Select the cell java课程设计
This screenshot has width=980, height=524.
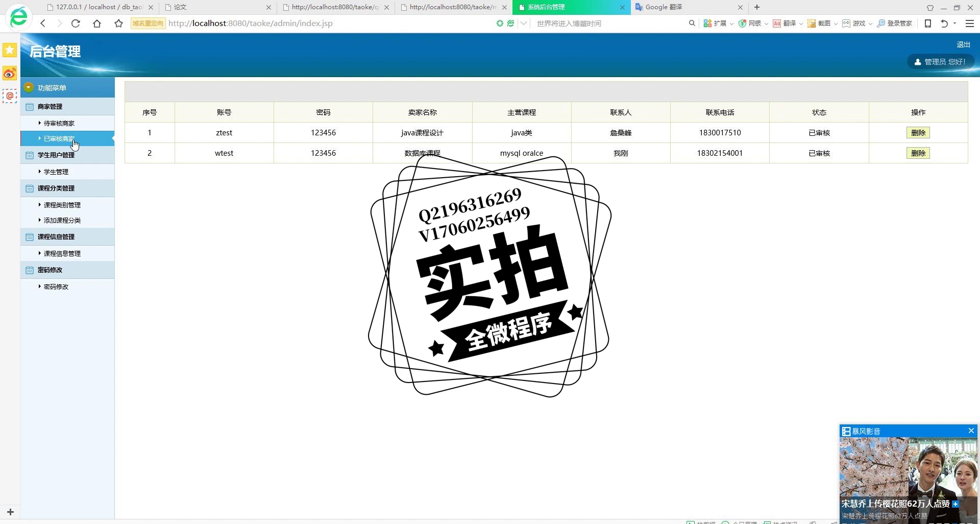point(422,133)
